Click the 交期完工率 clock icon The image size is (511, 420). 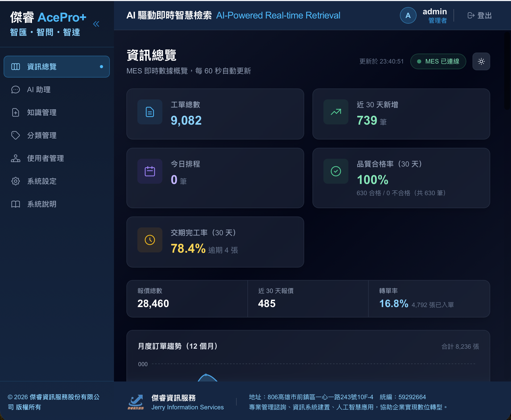point(150,240)
